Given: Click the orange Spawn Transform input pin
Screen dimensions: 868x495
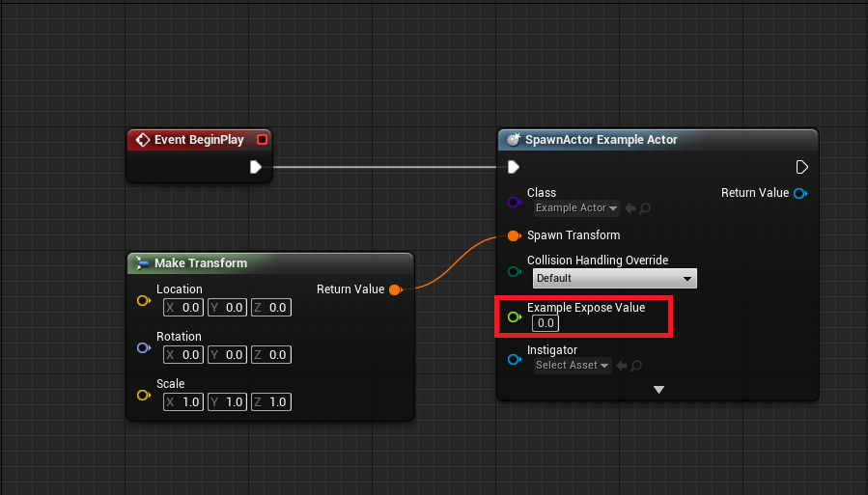Looking at the screenshot, I should point(515,236).
